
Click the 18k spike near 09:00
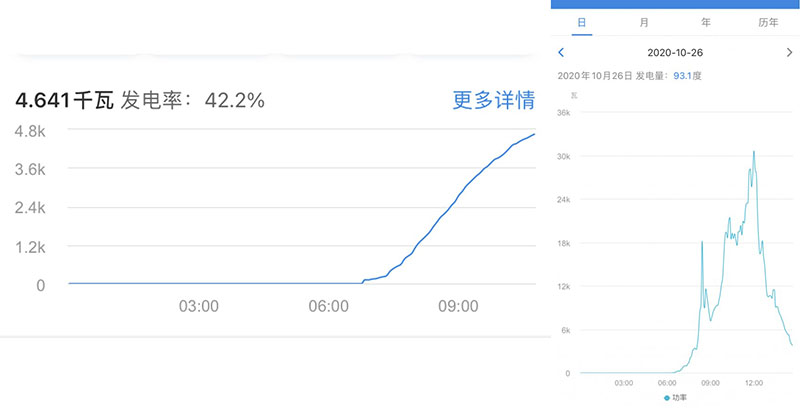click(x=702, y=242)
